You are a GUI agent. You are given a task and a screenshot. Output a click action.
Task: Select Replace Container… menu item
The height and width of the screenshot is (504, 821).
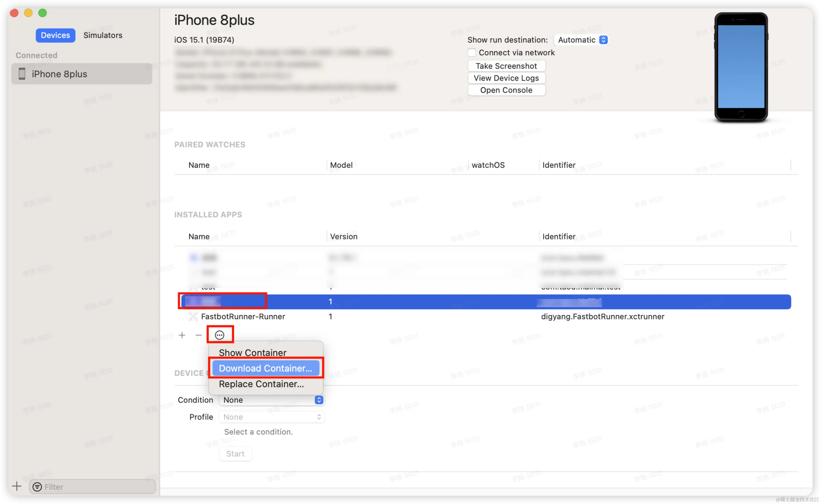pyautogui.click(x=261, y=384)
